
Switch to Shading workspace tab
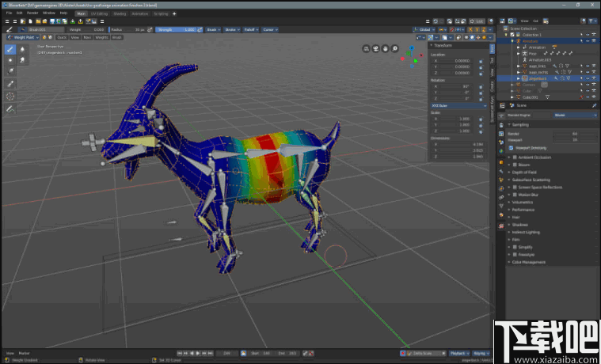point(120,13)
